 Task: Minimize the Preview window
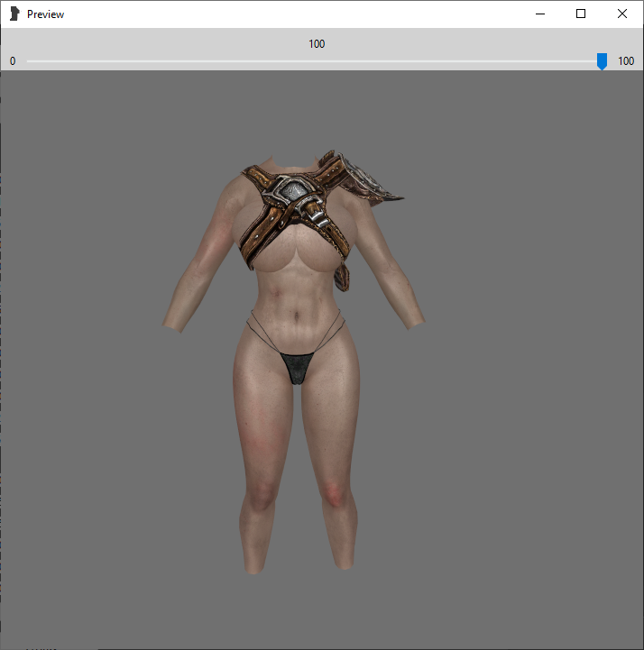(x=540, y=14)
